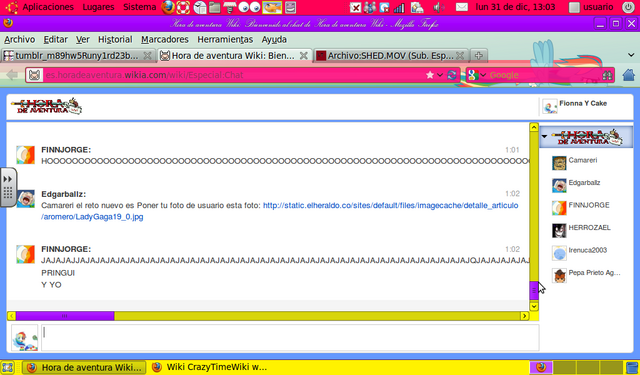The height and width of the screenshot is (375, 640).
Task: Open the mail envelope indicator
Action: 462,7
